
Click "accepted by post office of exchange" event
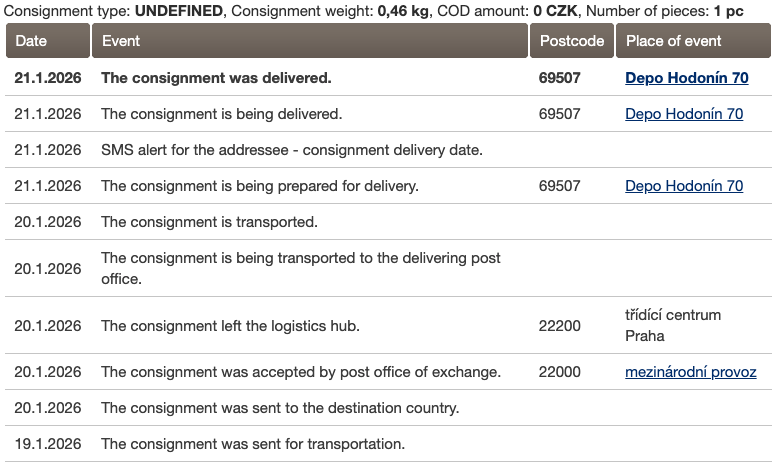[x=301, y=372]
